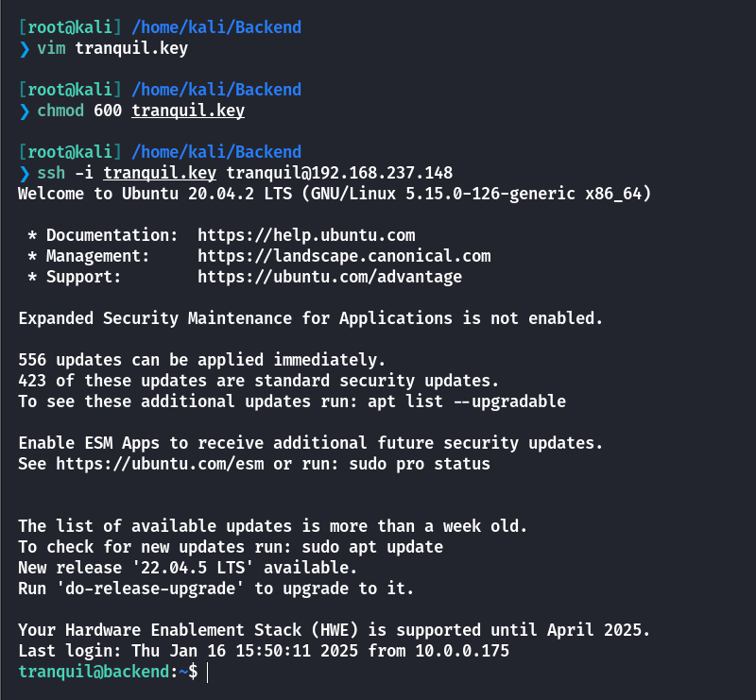Click the ubuntu.com/advantage support URL
The image size is (756, 700).
[330, 277]
